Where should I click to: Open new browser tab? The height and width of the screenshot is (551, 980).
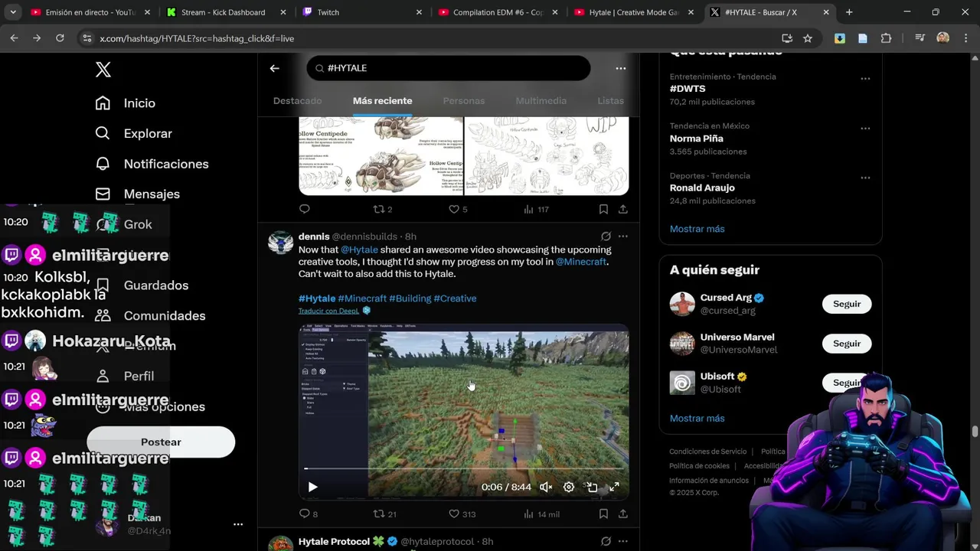(x=849, y=12)
